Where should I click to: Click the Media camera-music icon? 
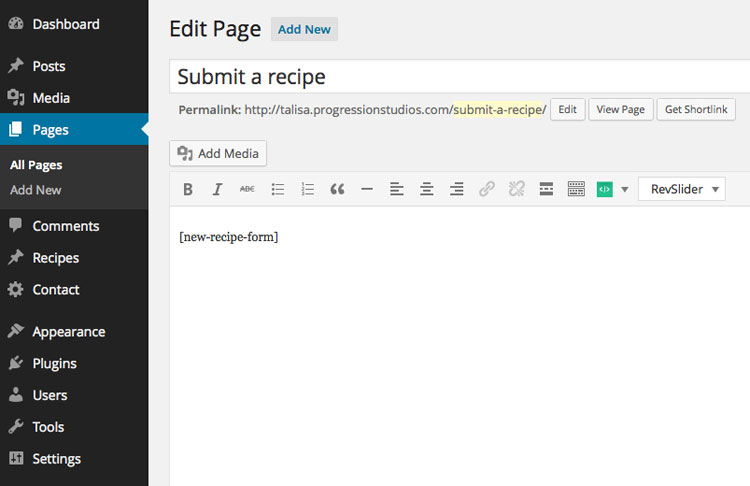coord(16,97)
